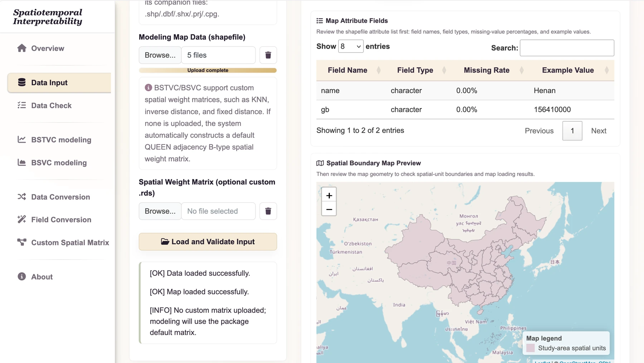Viewport: 644px width, 363px height.
Task: Click the '5 files' upload field
Action: coord(219,55)
